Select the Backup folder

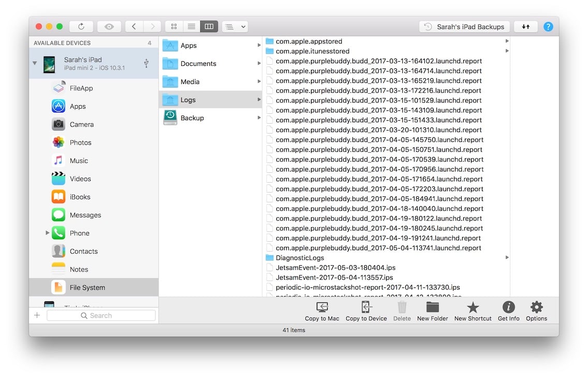point(211,118)
